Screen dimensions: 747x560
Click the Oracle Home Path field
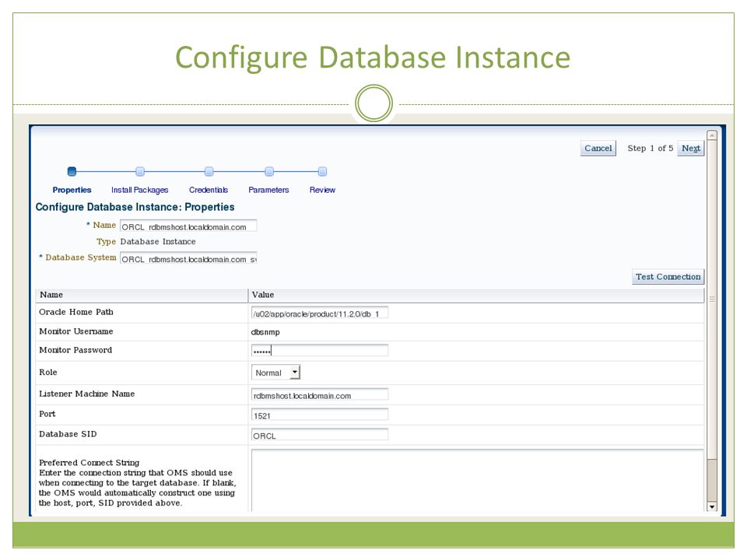(320, 313)
